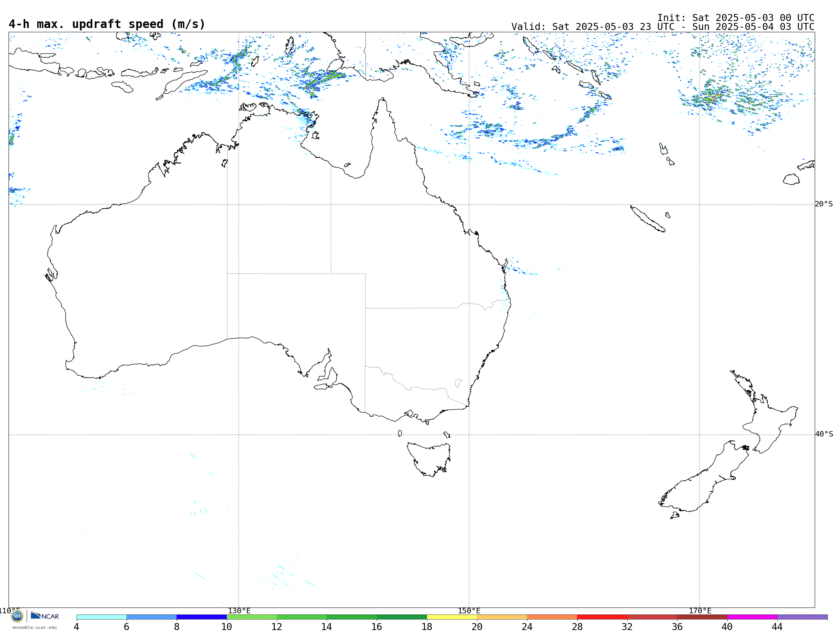Click the 20°S latitude label
Image resolution: width=840 pixels, height=632 pixels.
tap(824, 204)
